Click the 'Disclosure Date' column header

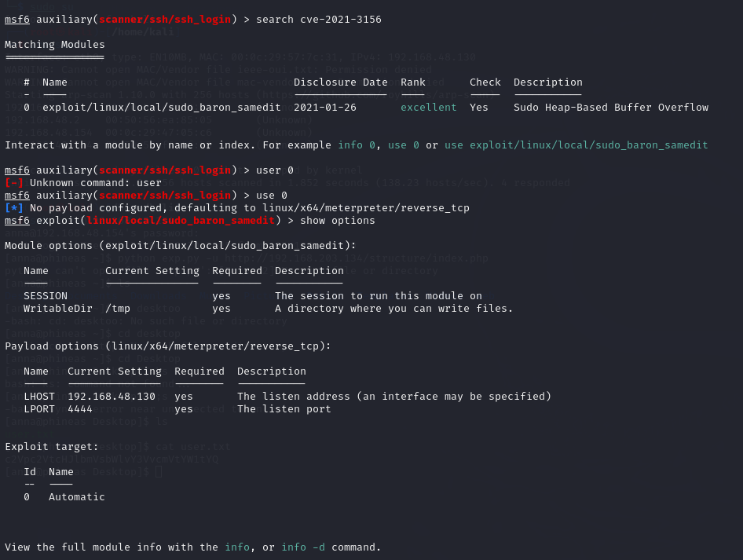[x=341, y=82]
